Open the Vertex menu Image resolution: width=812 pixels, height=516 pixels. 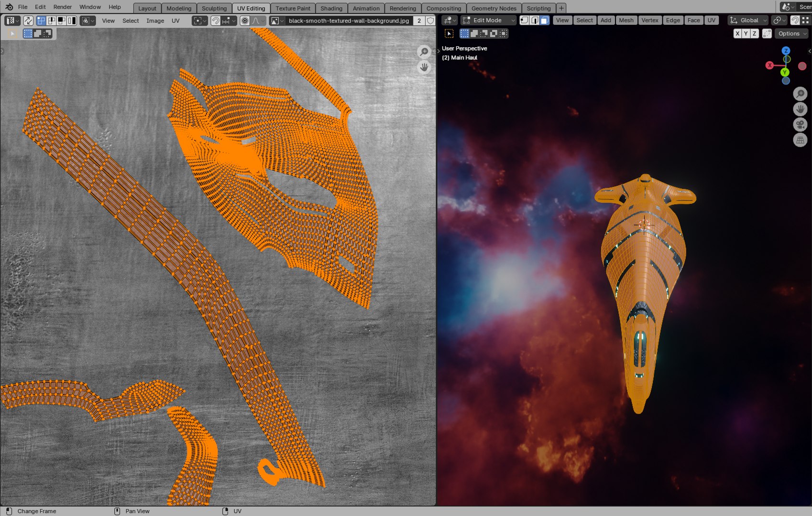click(x=650, y=20)
